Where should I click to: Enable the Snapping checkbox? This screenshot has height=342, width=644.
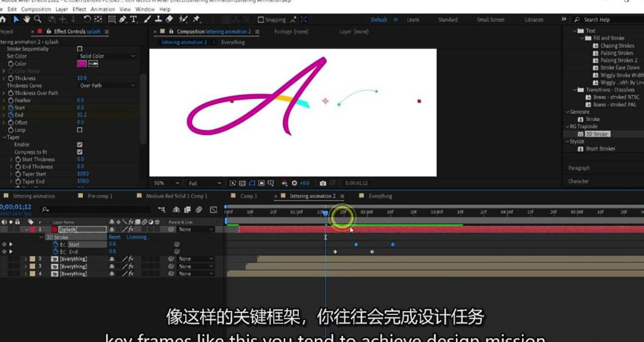(260, 19)
